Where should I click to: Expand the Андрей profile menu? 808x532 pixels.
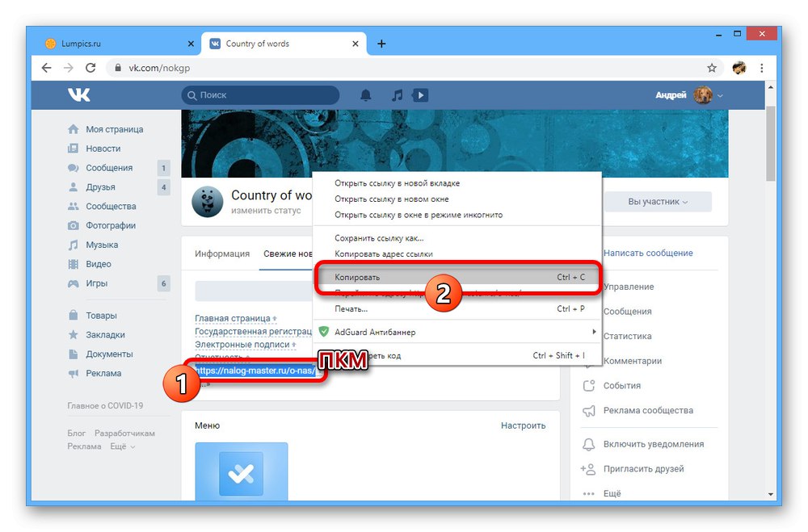pyautogui.click(x=689, y=95)
